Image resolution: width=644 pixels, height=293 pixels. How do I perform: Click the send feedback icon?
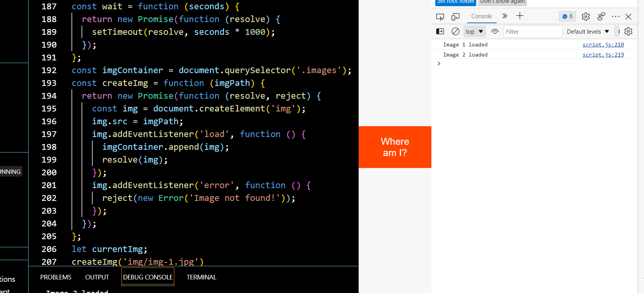(x=601, y=16)
